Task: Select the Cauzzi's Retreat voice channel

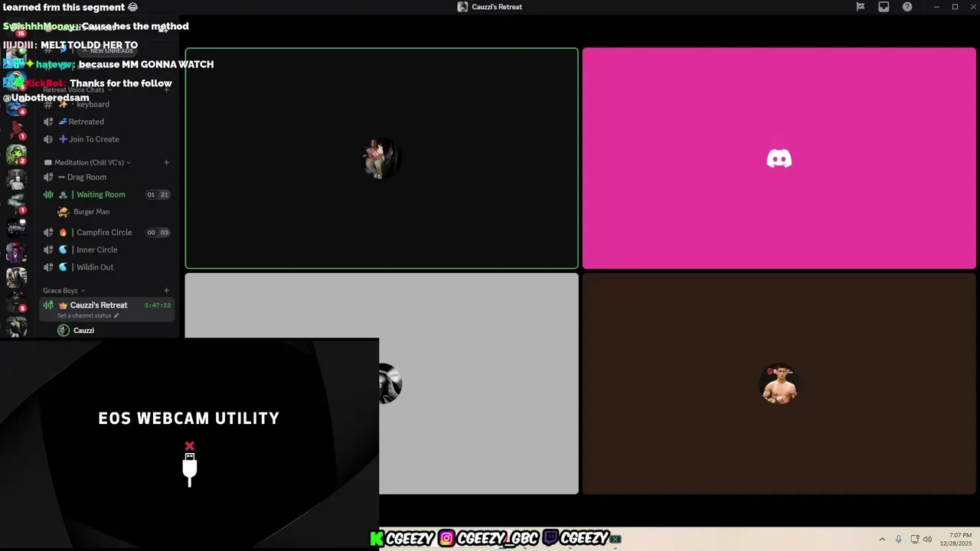Action: coord(106,309)
